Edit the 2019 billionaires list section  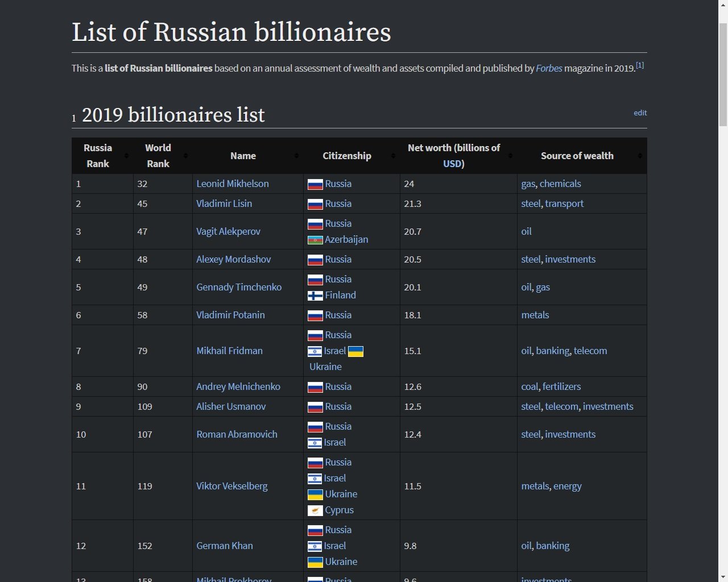[640, 113]
